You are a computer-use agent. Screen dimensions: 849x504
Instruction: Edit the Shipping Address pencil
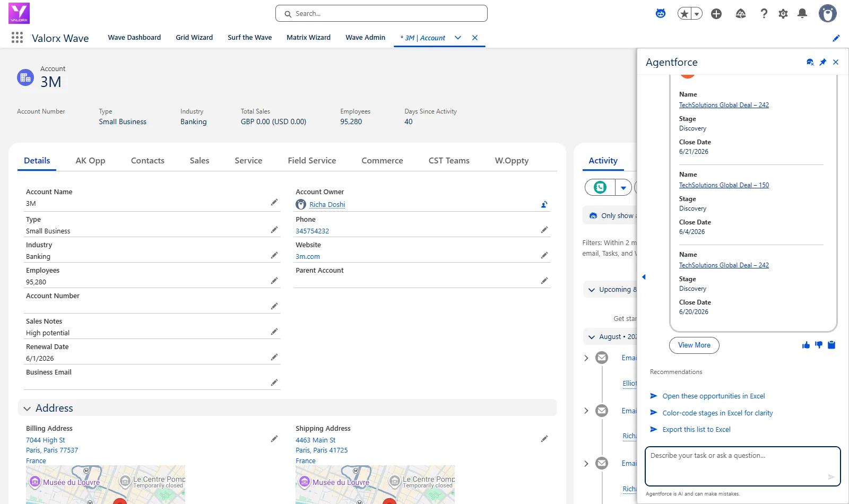(x=544, y=439)
